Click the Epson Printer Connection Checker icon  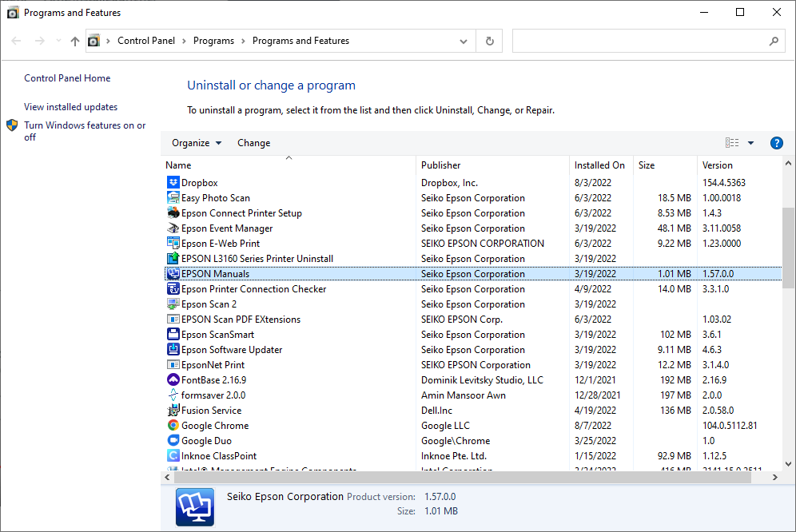173,289
